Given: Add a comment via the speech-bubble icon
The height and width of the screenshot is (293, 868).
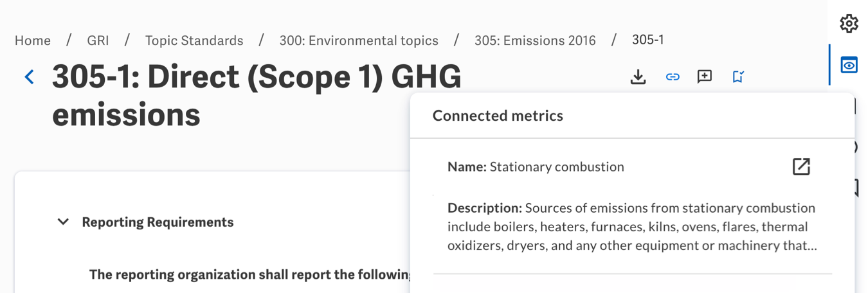Looking at the screenshot, I should [705, 77].
